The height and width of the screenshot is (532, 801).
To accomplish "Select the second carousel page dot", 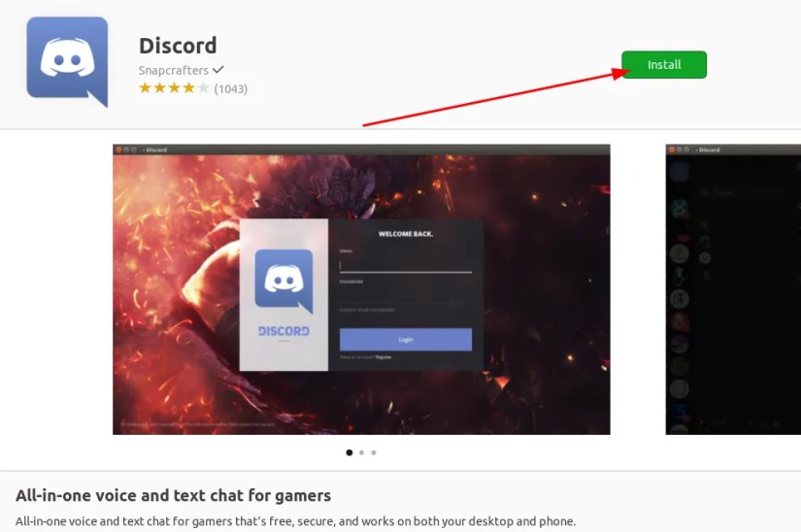I will coord(362,452).
